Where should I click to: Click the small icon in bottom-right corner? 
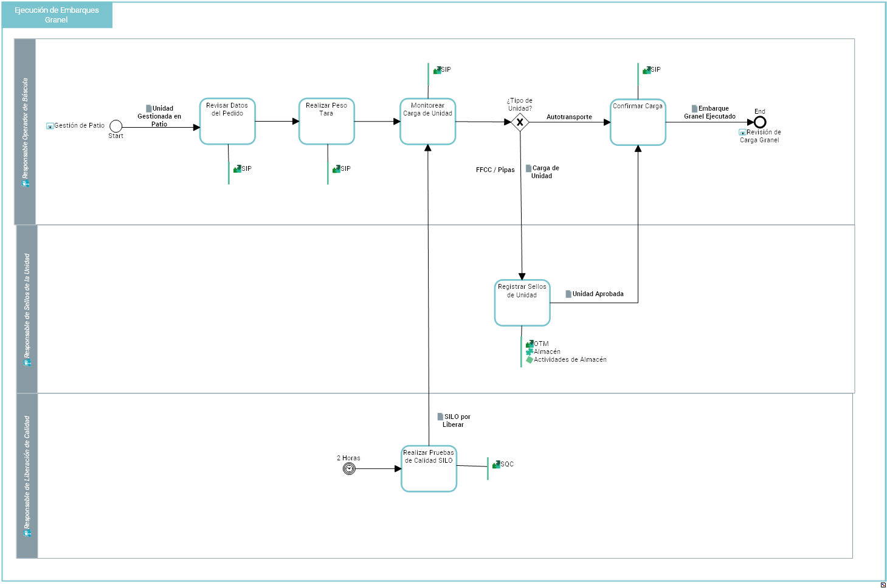click(x=883, y=584)
